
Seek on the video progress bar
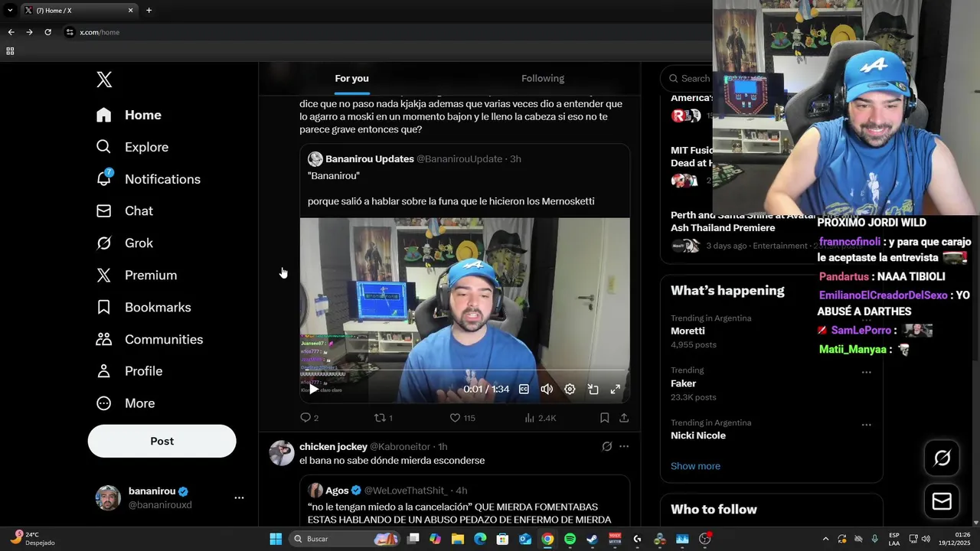coord(465,370)
